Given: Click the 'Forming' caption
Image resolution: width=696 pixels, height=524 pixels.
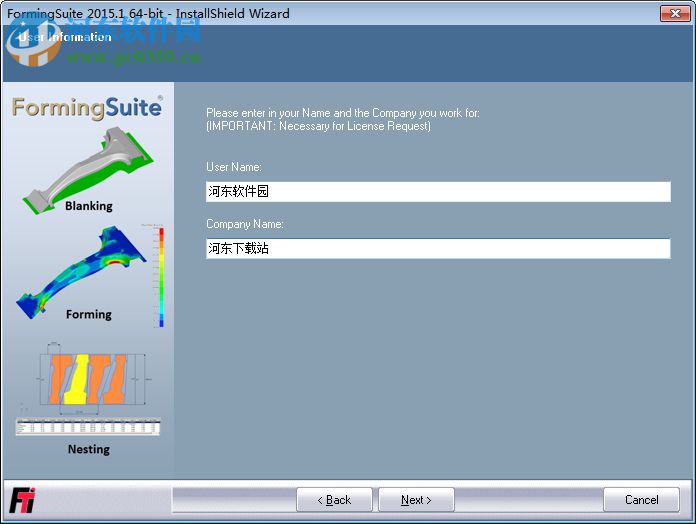Looking at the screenshot, I should pyautogui.click(x=89, y=314).
